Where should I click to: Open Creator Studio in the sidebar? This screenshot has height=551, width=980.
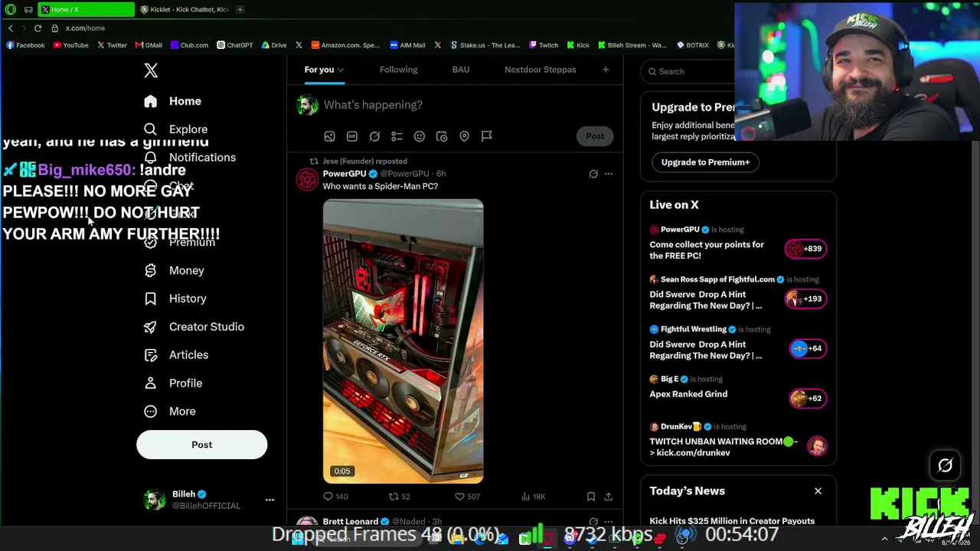click(194, 327)
